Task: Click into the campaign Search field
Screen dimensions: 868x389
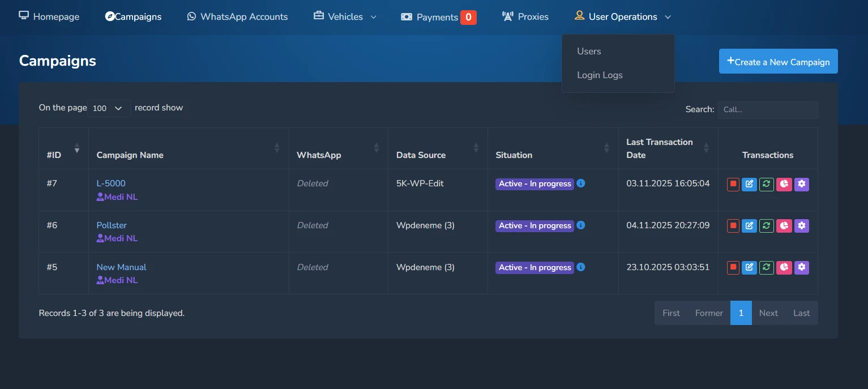Action: [767, 110]
